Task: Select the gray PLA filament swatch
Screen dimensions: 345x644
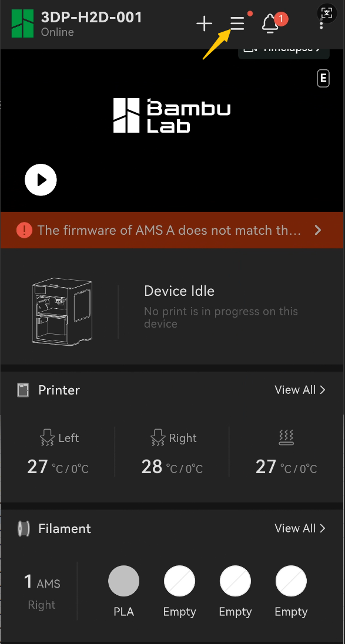Action: click(x=124, y=581)
